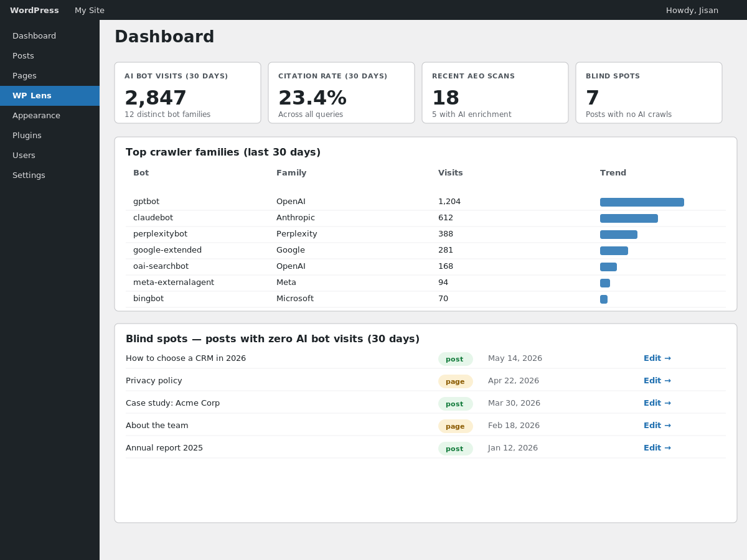
Task: Click the Visits column header
Action: [451, 173]
